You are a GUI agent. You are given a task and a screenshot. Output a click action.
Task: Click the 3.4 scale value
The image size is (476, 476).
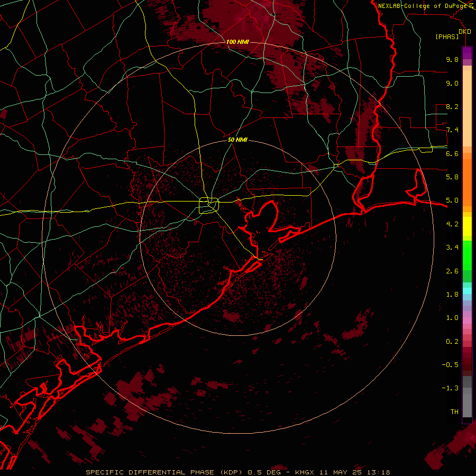(452, 248)
